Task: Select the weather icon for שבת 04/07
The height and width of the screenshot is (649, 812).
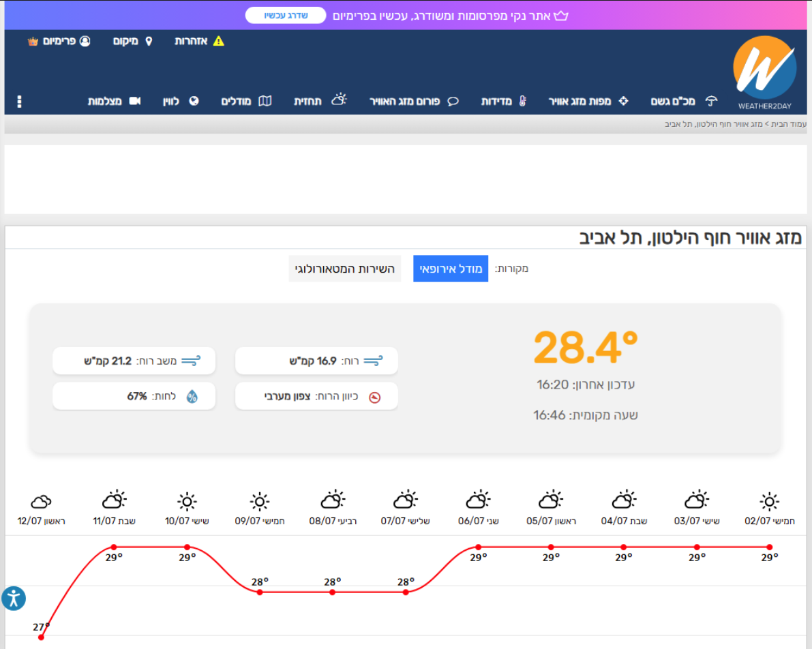Action: tap(624, 500)
